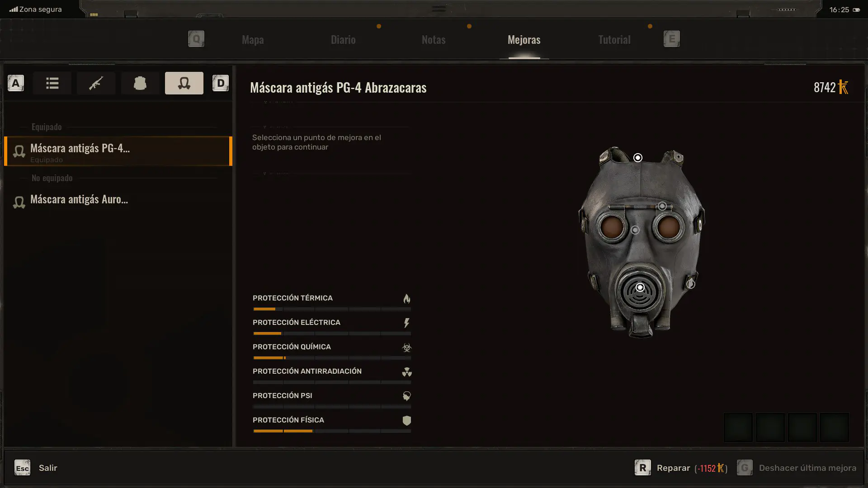Click the Esc key icon
Image resolution: width=868 pixels, height=488 pixels.
pyautogui.click(x=22, y=468)
